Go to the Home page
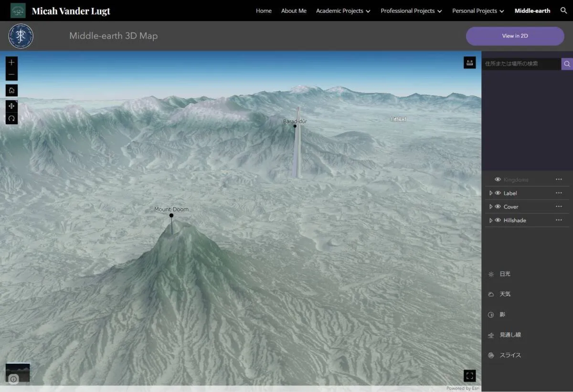This screenshot has width=573, height=392. click(x=264, y=11)
